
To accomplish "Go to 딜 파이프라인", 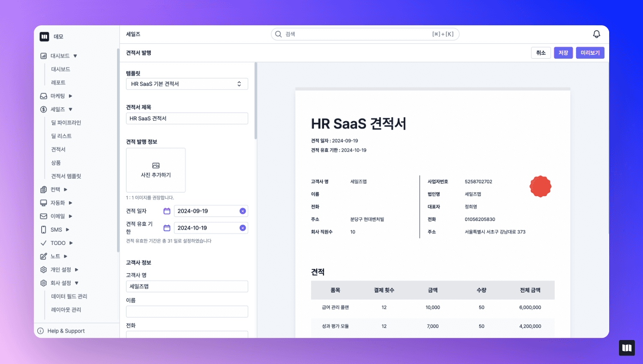I will 66,123.
